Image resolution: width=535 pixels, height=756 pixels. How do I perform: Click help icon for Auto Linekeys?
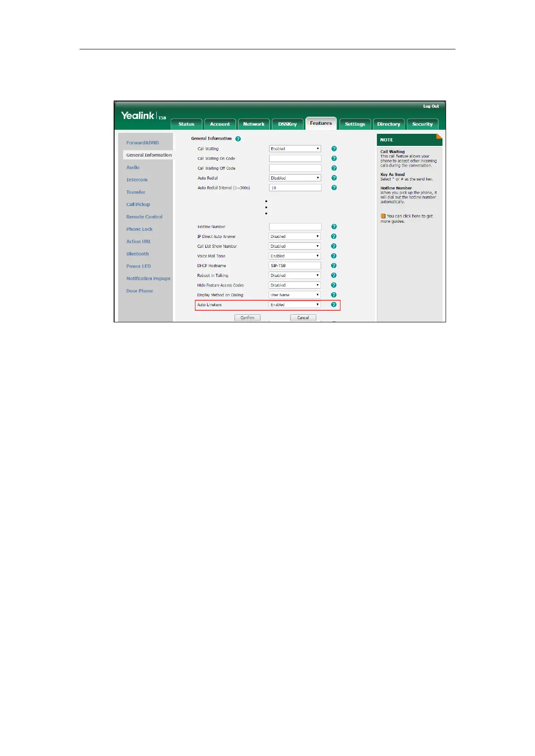click(x=334, y=305)
